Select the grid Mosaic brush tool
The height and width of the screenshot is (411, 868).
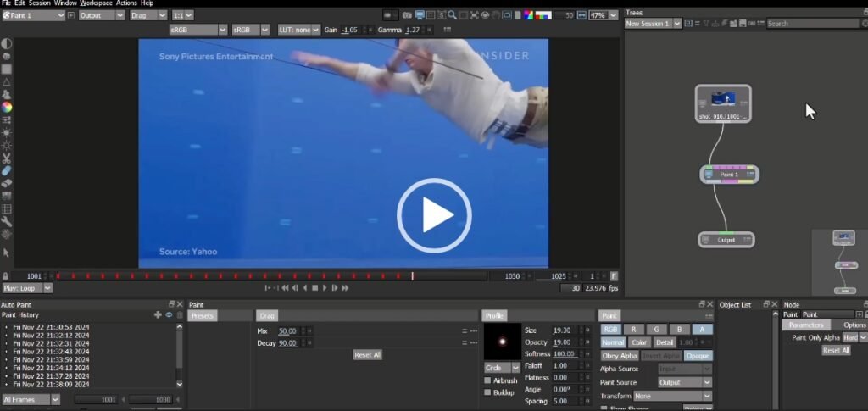coord(6,209)
